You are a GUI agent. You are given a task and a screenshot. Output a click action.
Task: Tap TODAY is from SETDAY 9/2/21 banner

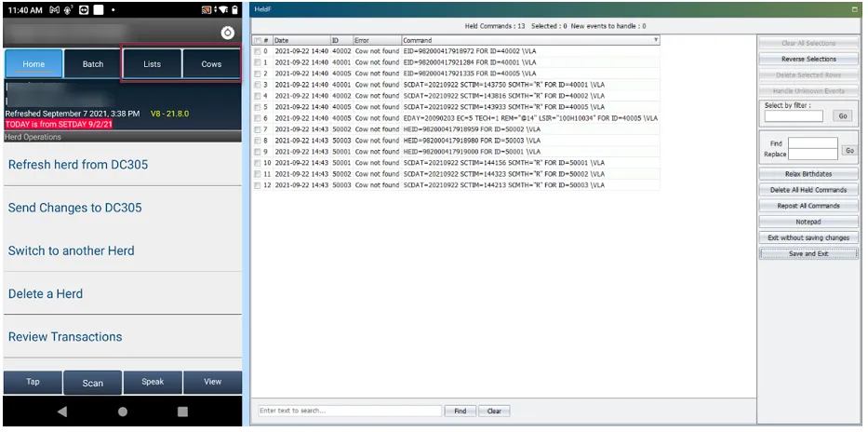click(x=59, y=125)
